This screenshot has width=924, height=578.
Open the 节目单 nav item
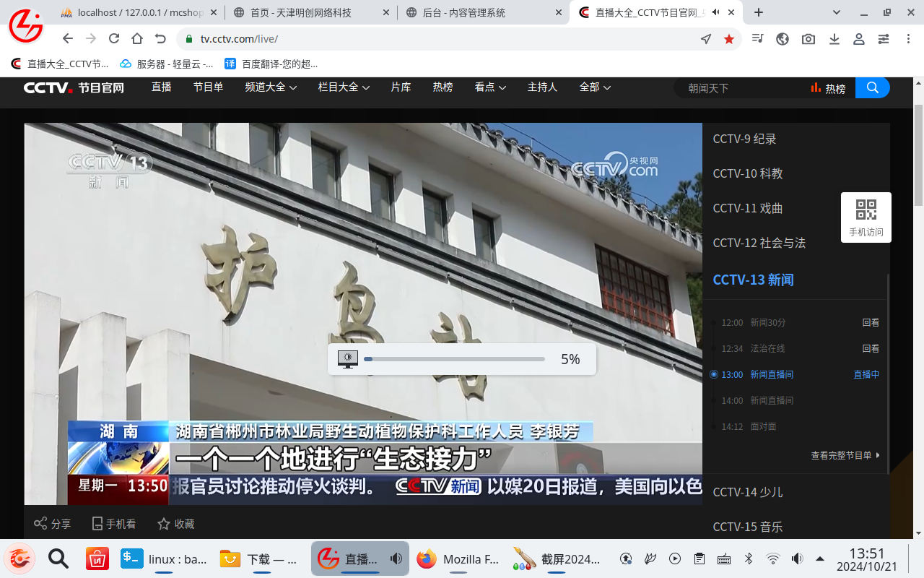click(208, 87)
